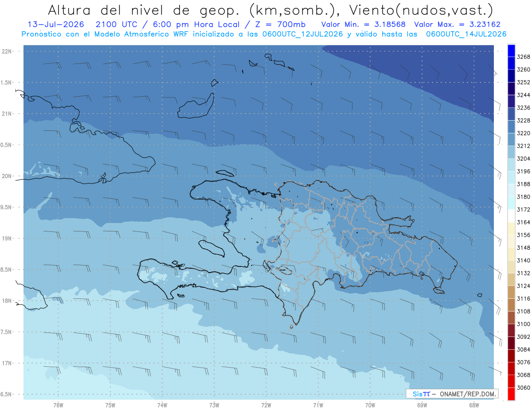This screenshot has width=532, height=411.
Task: Click the bright blue swatch atop the color bar
Action: (511, 50)
